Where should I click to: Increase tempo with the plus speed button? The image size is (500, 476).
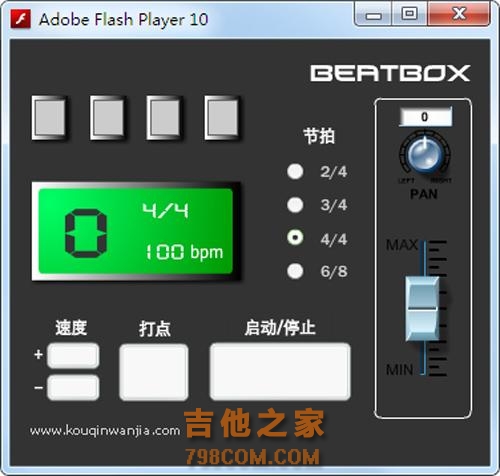pos(73,356)
